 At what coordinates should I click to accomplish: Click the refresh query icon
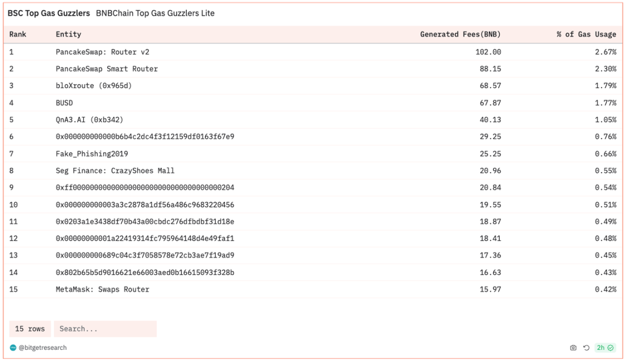tap(586, 348)
